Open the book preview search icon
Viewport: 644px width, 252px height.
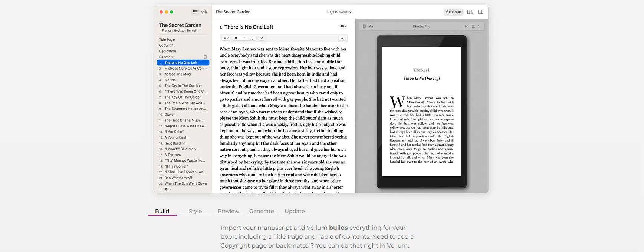click(470, 12)
